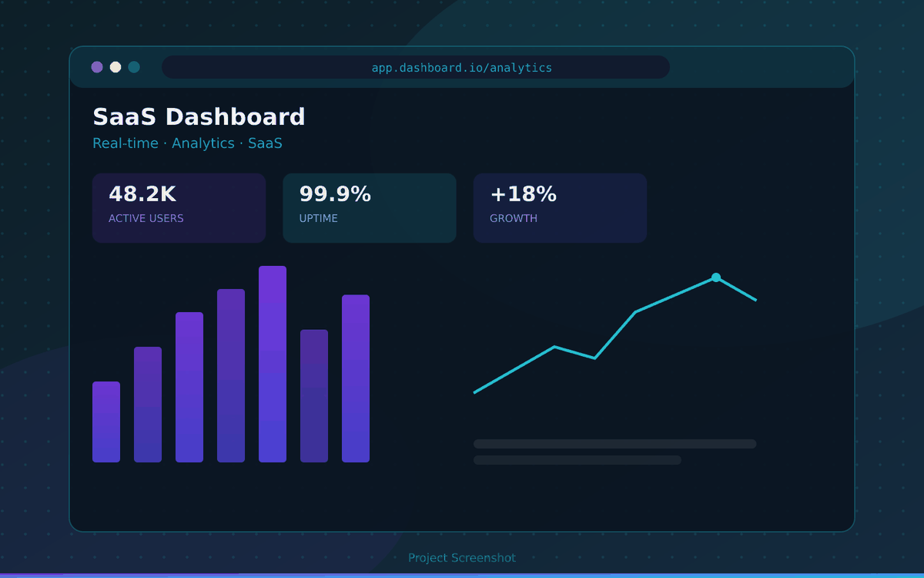Select the 48.2K value

click(x=142, y=194)
